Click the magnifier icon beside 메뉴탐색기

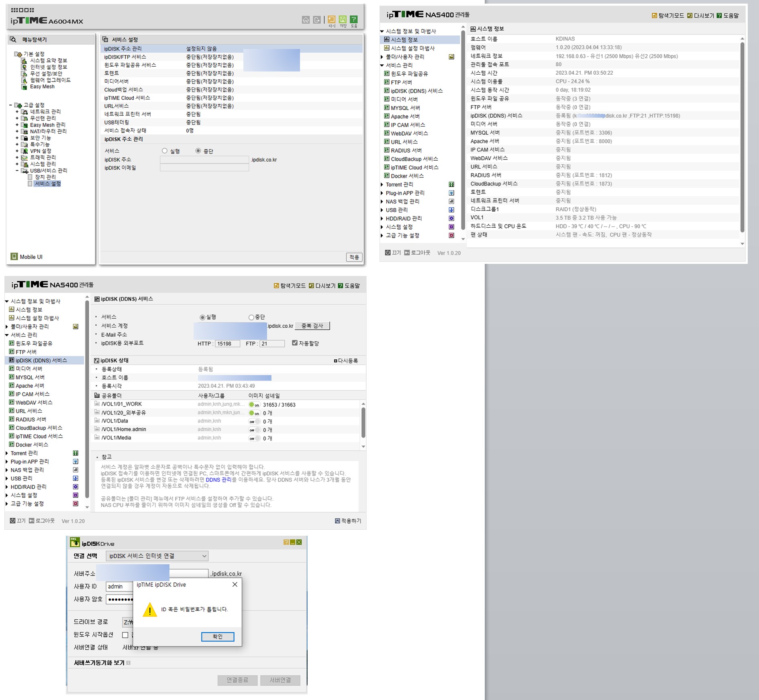13,39
